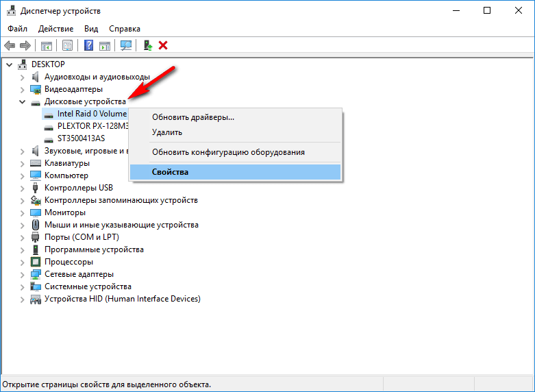Viewport: 535px width, 392px height.
Task: Scan for hardware changes monitor icon
Action: click(x=126, y=45)
